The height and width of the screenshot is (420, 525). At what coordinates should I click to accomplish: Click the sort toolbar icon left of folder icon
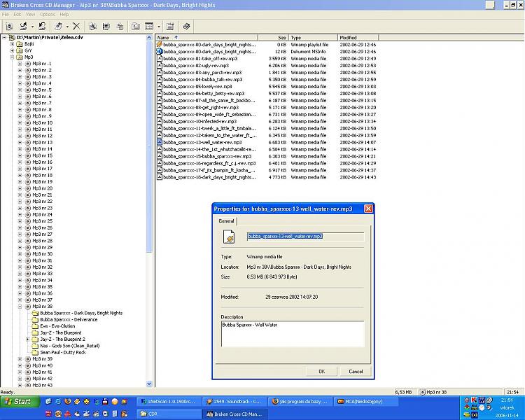click(x=120, y=27)
